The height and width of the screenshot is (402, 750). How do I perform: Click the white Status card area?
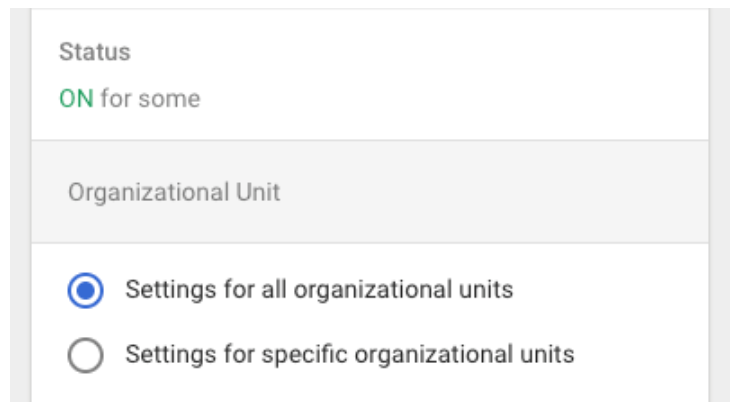pyautogui.click(x=370, y=74)
